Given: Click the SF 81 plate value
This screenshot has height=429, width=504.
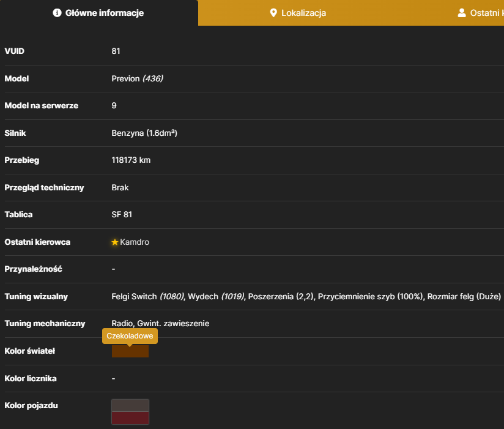Looking at the screenshot, I should pos(122,214).
